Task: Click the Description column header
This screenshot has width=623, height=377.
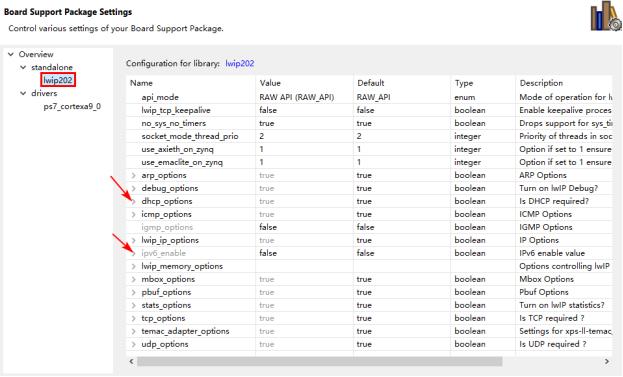Action: (541, 83)
